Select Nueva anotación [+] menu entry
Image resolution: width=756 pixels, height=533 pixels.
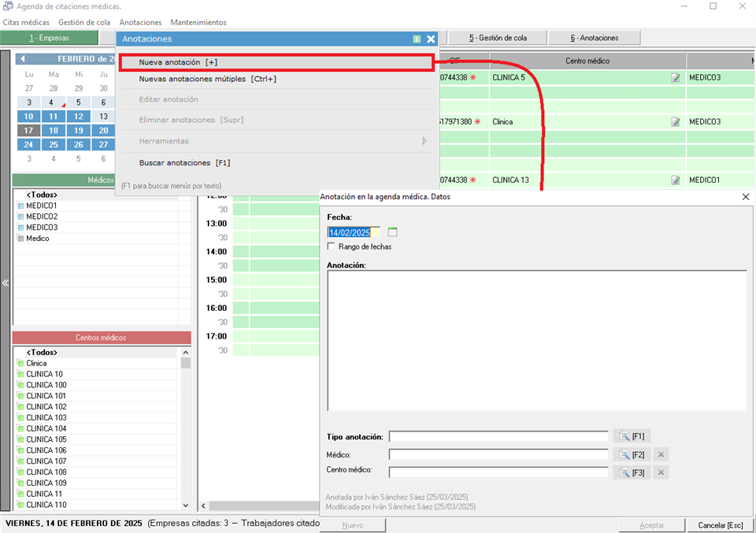(276, 62)
